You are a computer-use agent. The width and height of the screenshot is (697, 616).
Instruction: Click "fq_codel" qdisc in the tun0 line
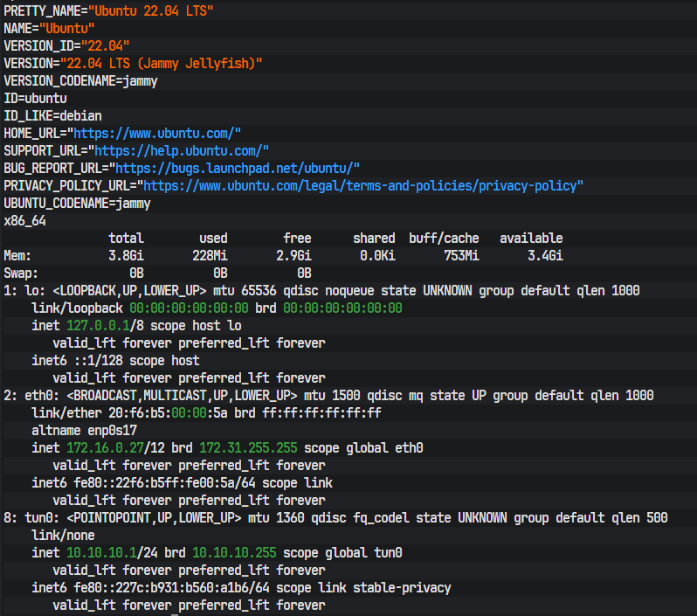(x=381, y=518)
